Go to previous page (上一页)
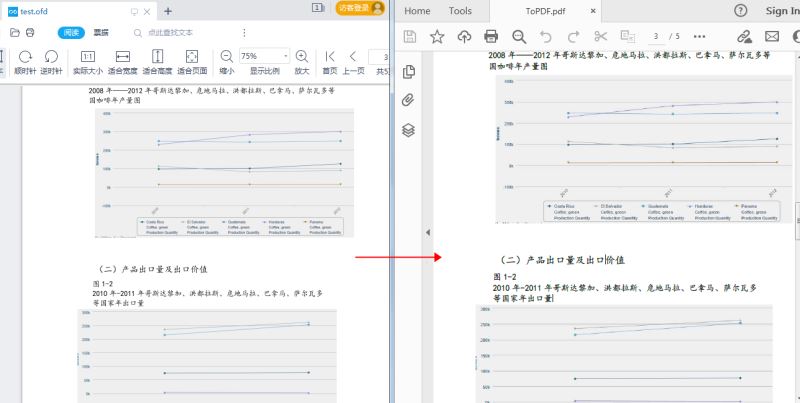Image resolution: width=800 pixels, height=403 pixels. coord(353,62)
